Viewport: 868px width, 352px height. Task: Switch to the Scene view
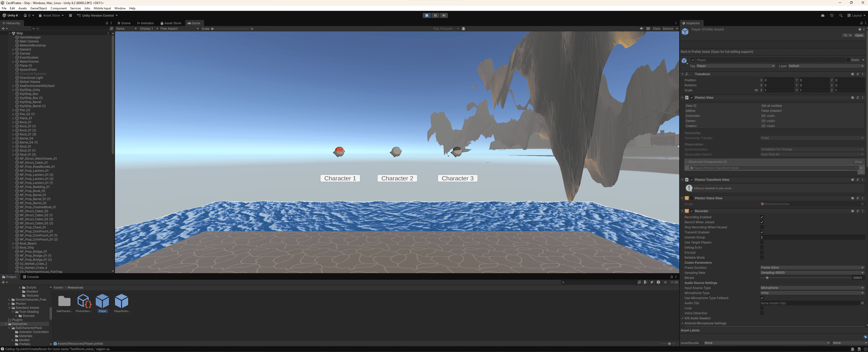[124, 23]
